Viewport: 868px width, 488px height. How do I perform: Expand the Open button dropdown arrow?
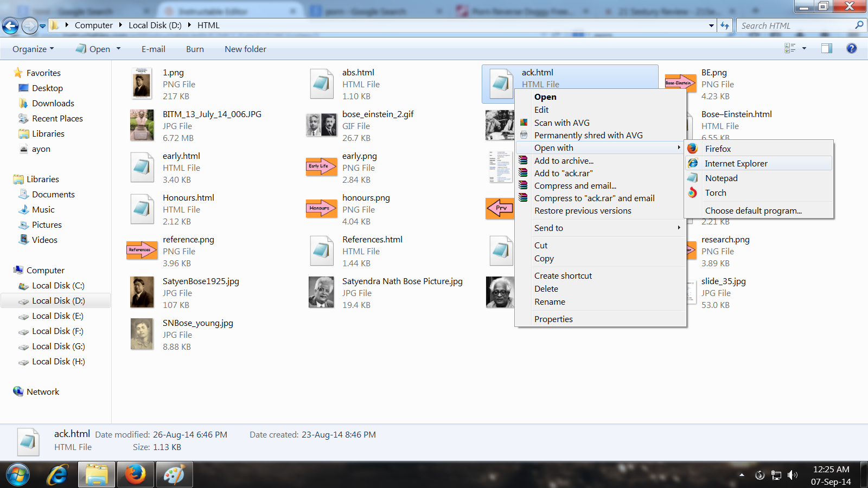pyautogui.click(x=118, y=49)
